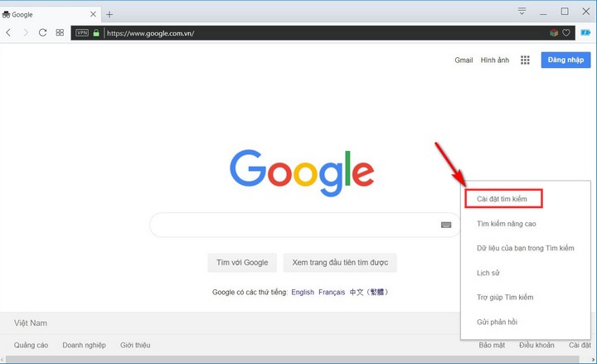
Task: Choose Tìm kiếm nâng cao from menu
Action: click(x=504, y=224)
